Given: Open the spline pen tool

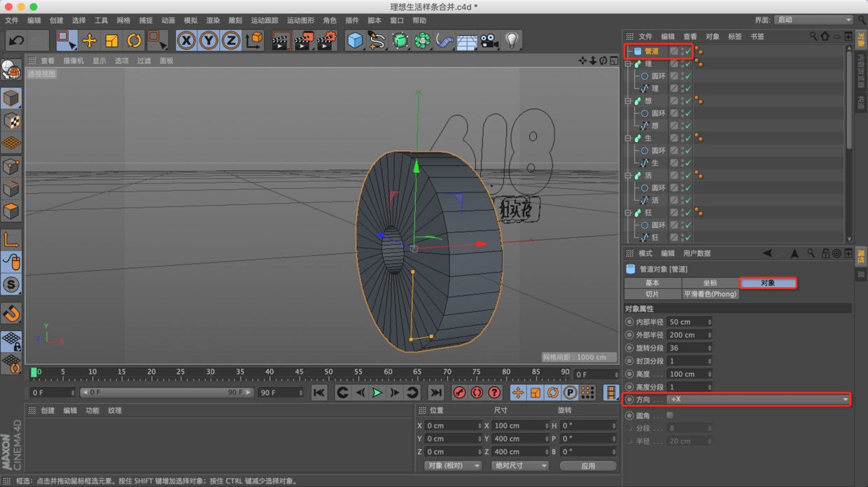Looking at the screenshot, I should (x=377, y=41).
